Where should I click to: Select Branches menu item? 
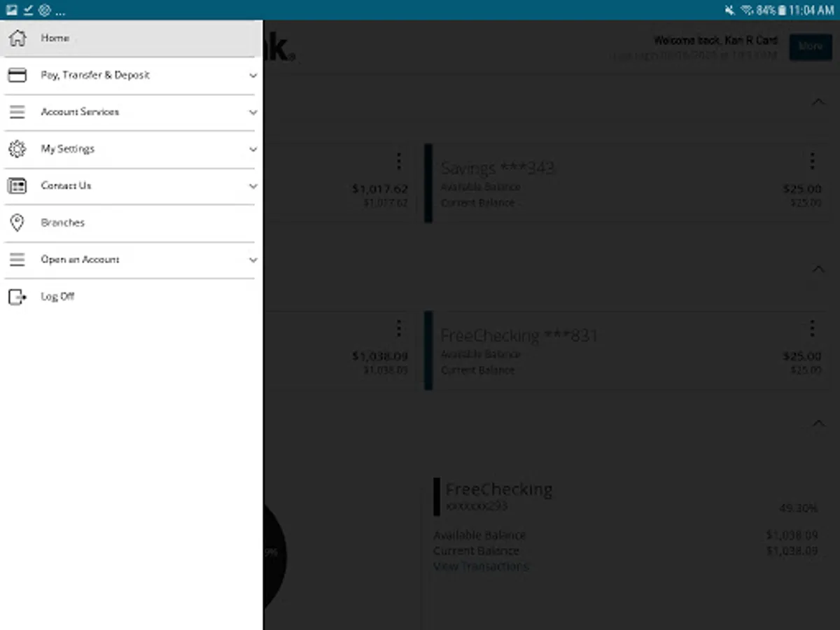(x=132, y=223)
